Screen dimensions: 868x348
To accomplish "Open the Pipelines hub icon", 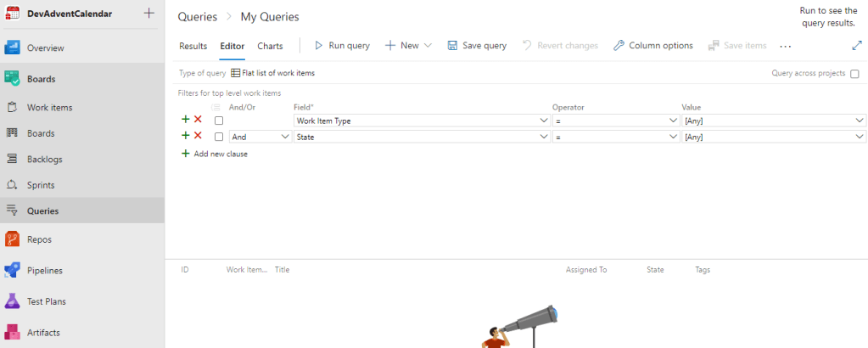I will pyautogui.click(x=12, y=270).
